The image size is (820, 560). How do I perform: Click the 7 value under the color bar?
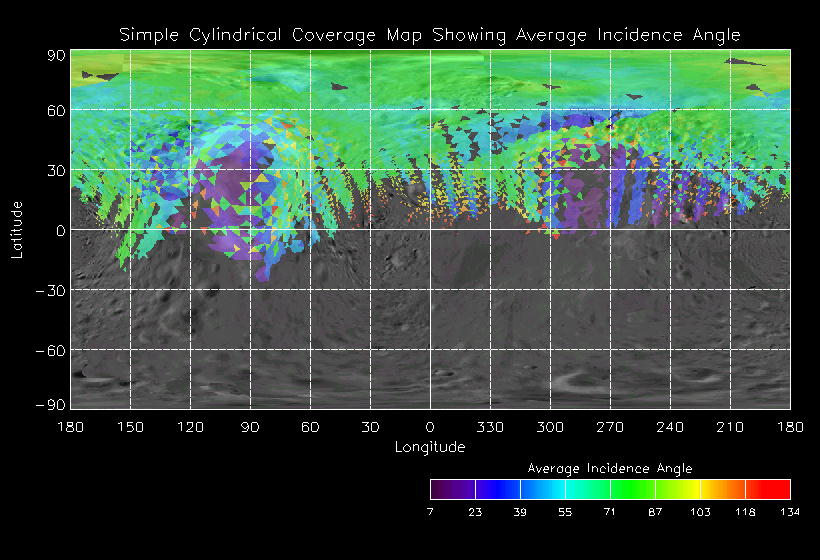point(431,512)
